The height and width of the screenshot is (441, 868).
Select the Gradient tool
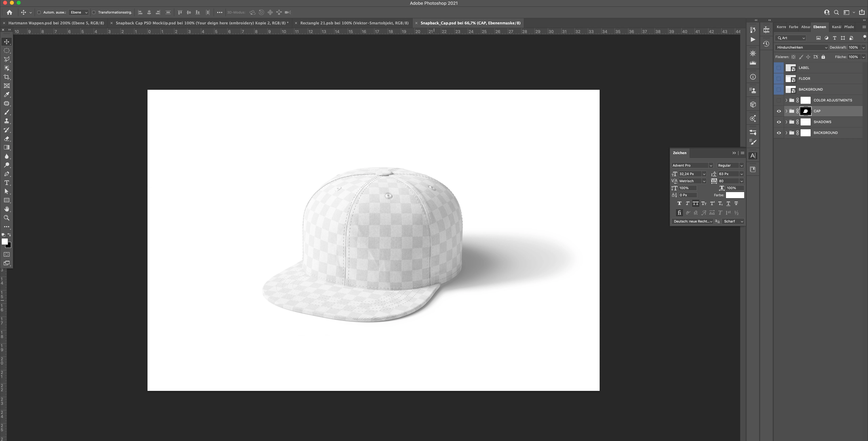pos(6,148)
